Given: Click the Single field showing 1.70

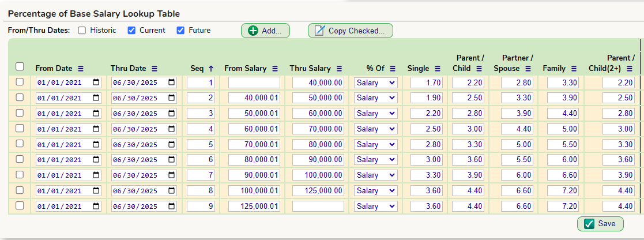Looking at the screenshot, I should coord(427,82).
